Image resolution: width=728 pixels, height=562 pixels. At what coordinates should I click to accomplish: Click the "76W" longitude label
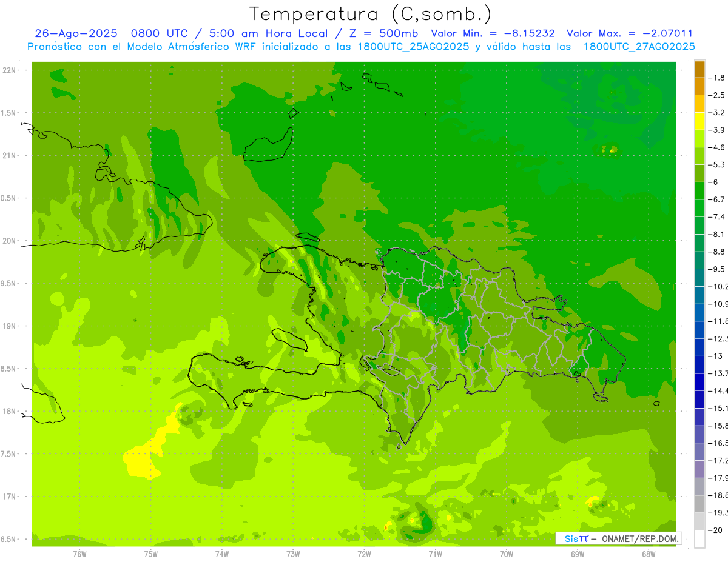(x=79, y=554)
